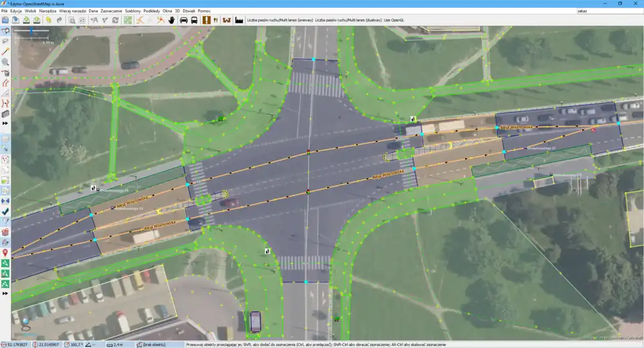This screenshot has width=644, height=348.
Task: Click the upload data toolbar icon
Action: (x=37, y=20)
